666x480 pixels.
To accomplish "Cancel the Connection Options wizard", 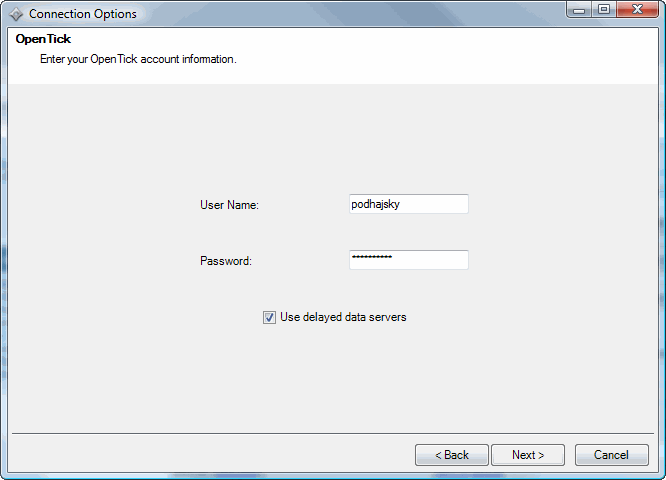I will tap(612, 455).
